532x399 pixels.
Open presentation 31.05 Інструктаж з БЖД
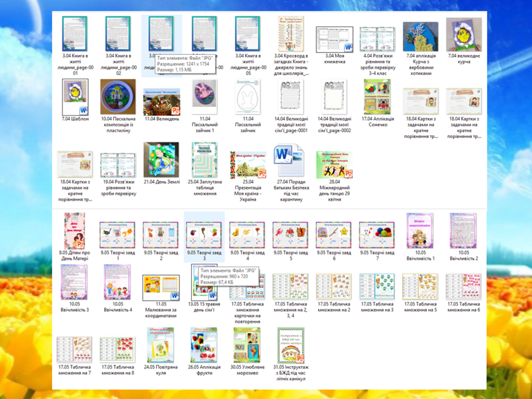tap(291, 345)
